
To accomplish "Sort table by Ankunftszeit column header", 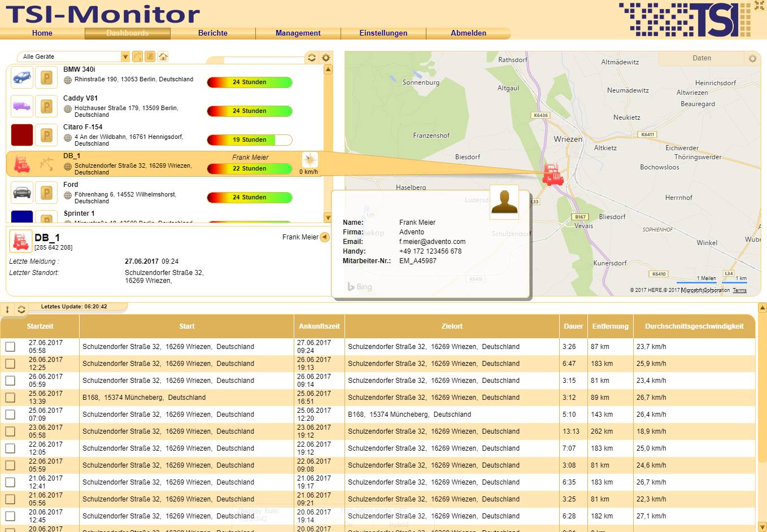I will [x=319, y=326].
